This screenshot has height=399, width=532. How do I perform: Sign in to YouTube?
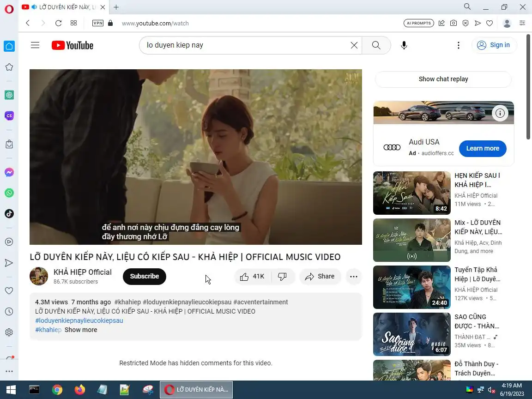pyautogui.click(x=494, y=45)
